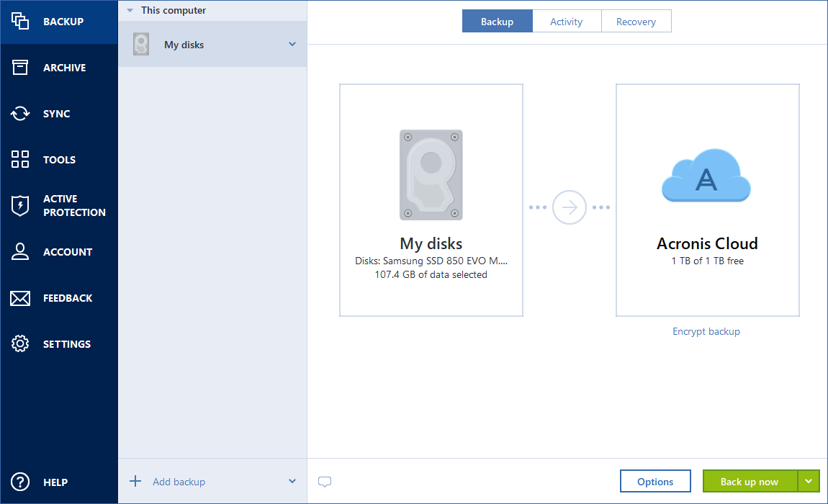
Task: Open Help from the sidebar
Action: (59, 482)
